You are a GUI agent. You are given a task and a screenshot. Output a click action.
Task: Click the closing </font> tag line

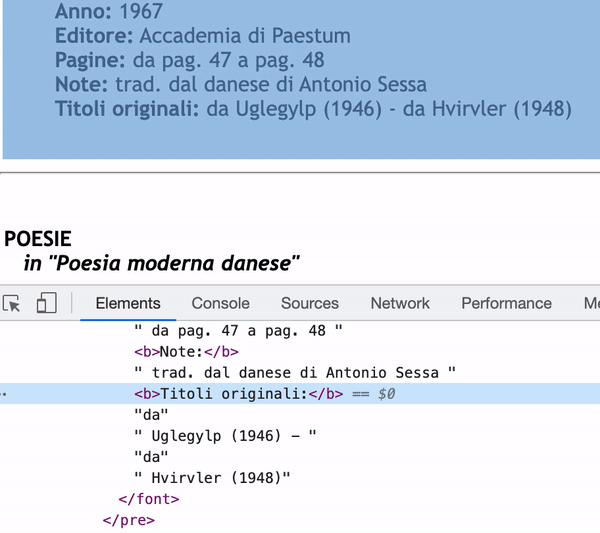(149, 499)
